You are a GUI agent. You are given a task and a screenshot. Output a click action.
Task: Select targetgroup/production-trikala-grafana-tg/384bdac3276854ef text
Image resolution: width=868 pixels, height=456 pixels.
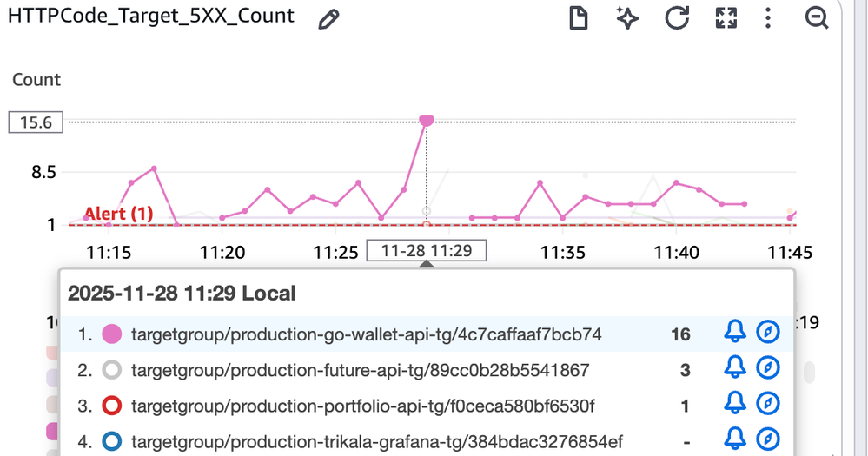(x=377, y=442)
